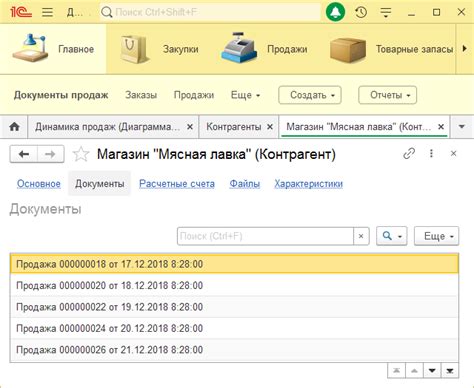Open Продажи command in the command bar
This screenshot has width=474, height=388.
tap(194, 95)
